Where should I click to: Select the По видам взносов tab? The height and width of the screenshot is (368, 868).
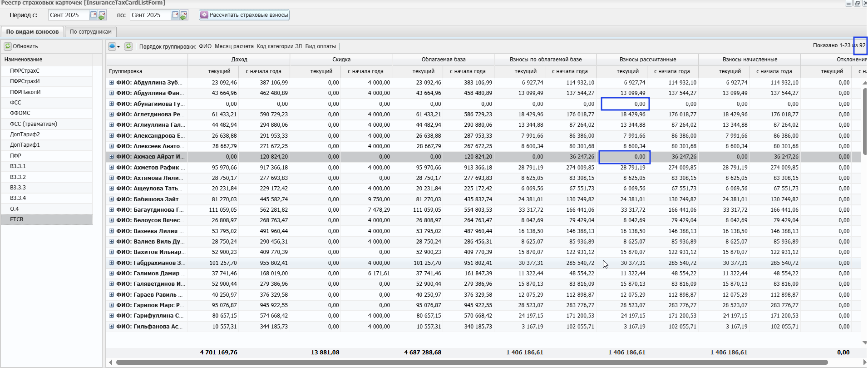32,32
